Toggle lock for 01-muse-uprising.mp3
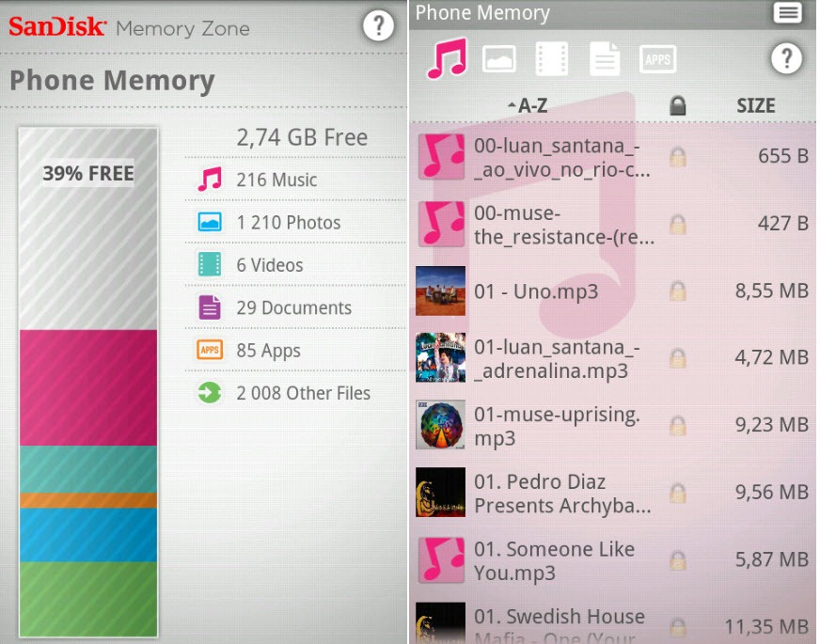 pyautogui.click(x=677, y=427)
